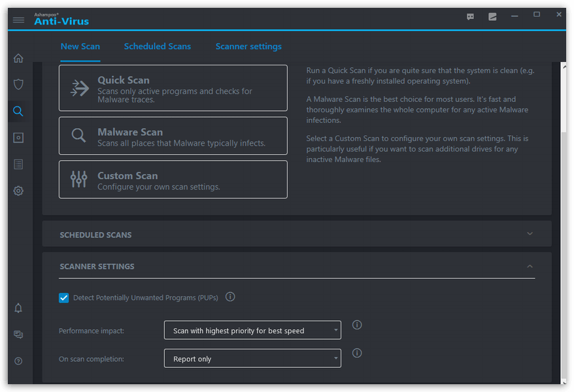The height and width of the screenshot is (392, 574).
Task: Go to Home via sidebar house icon
Action: tap(18, 58)
